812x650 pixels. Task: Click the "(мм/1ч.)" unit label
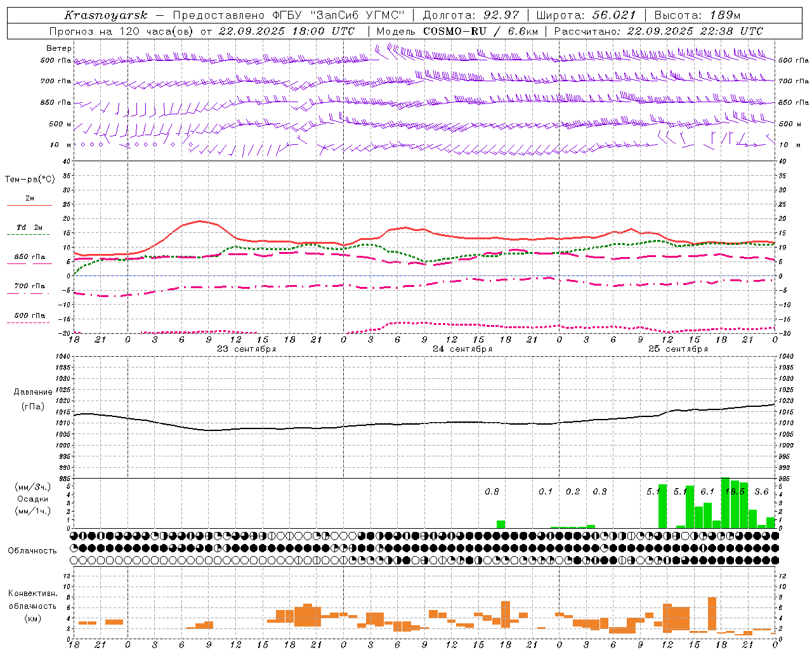click(x=33, y=511)
